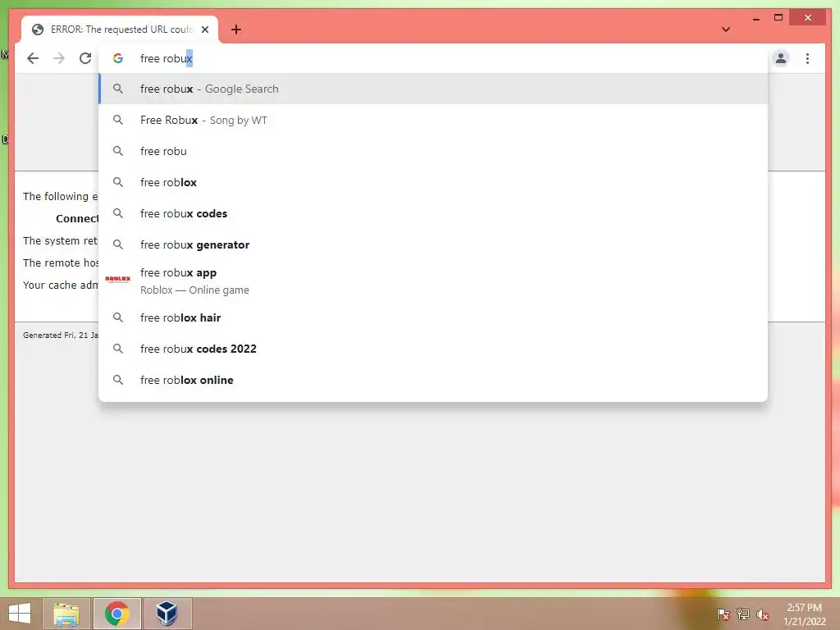Click the Roblox logo beside 'free robux app'
This screenshot has width=840, height=630.
[x=118, y=279]
